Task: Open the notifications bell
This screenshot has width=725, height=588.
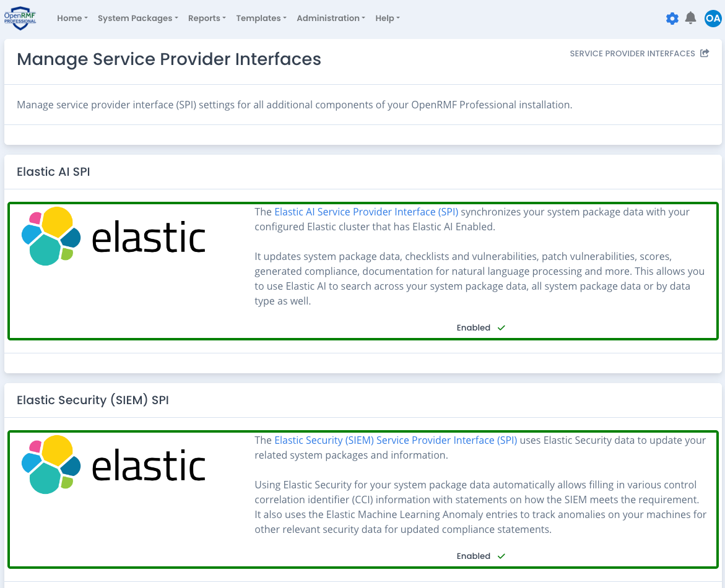Action: [690, 18]
